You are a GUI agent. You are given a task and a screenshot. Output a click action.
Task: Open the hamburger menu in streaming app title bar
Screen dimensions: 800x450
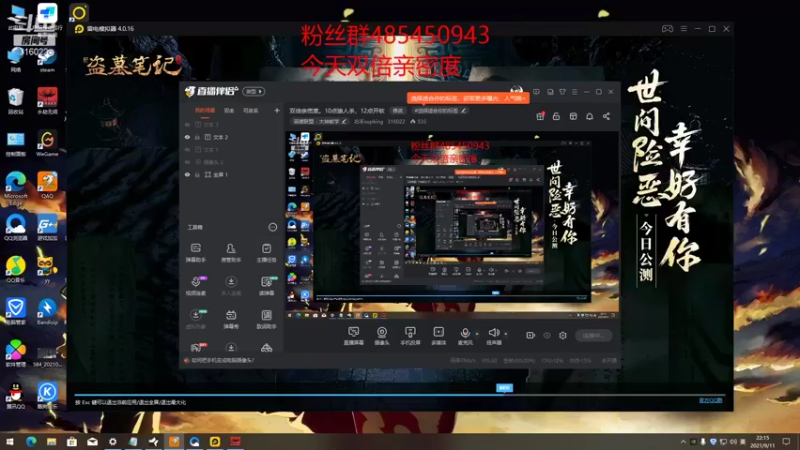coord(574,92)
